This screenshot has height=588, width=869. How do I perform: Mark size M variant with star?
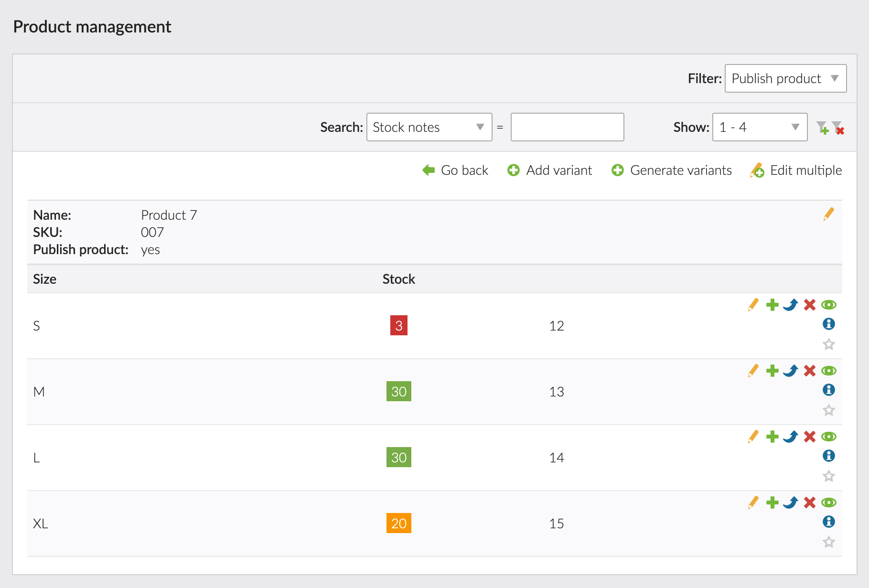(828, 410)
